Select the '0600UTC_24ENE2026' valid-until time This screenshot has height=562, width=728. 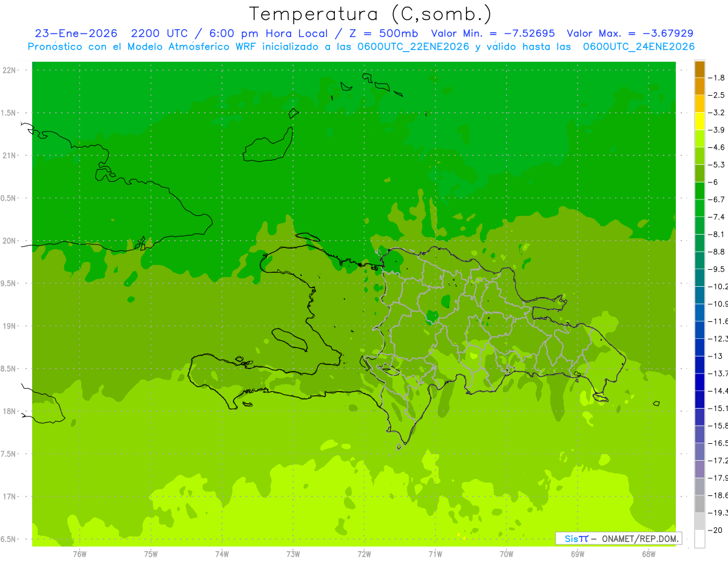639,47
